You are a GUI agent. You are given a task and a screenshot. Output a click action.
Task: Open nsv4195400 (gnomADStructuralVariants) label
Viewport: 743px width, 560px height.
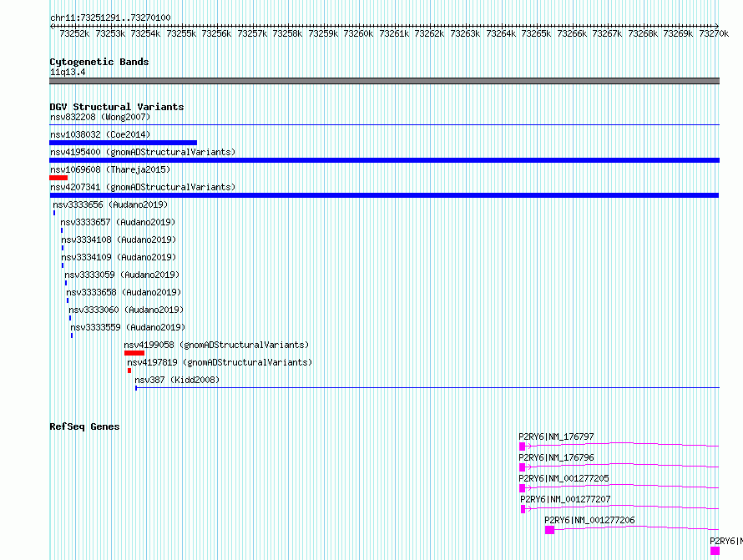[x=143, y=152]
